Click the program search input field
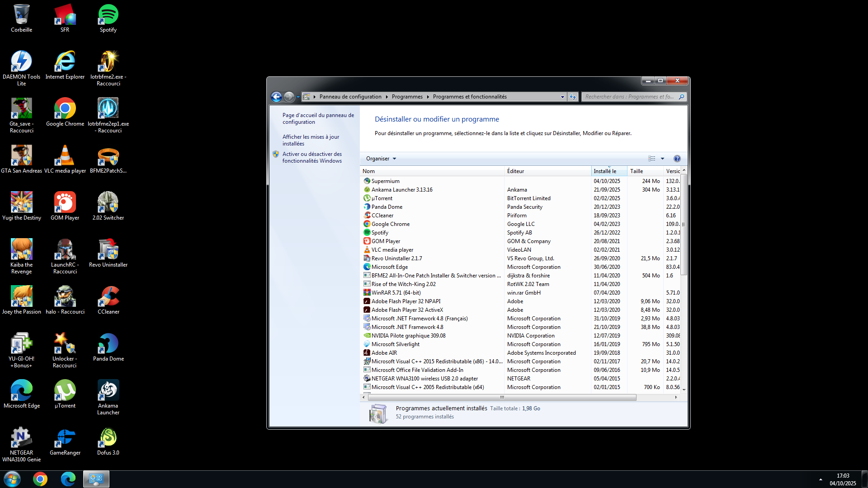 [629, 97]
